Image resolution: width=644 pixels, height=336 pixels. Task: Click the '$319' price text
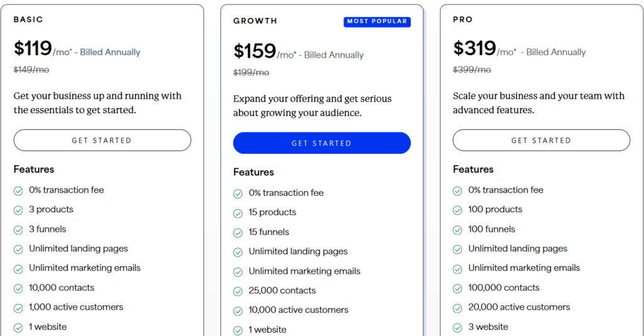pos(474,48)
